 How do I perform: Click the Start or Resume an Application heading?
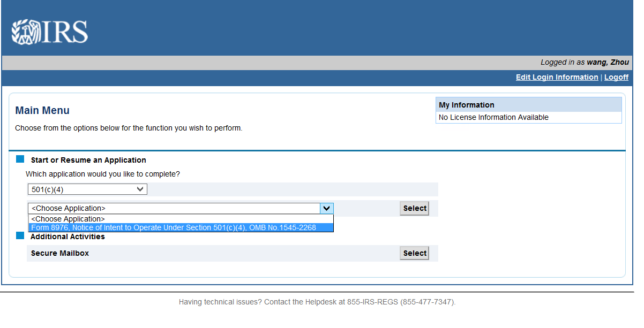tap(88, 160)
